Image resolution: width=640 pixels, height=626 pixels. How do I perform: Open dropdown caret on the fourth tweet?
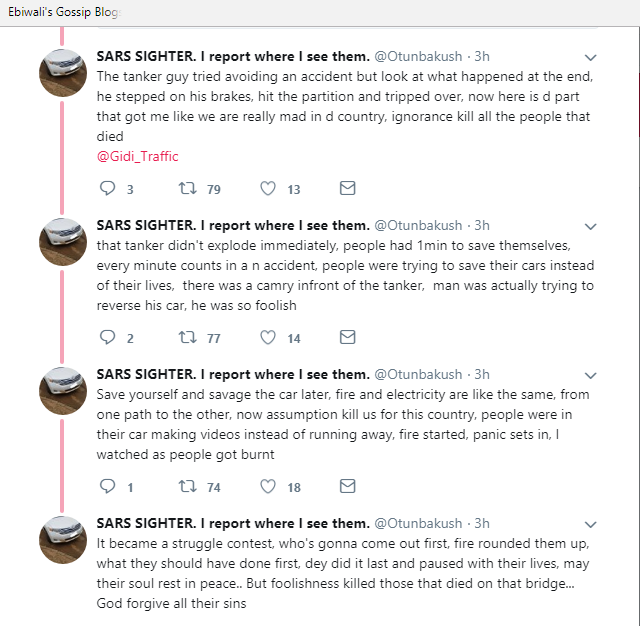click(x=590, y=524)
